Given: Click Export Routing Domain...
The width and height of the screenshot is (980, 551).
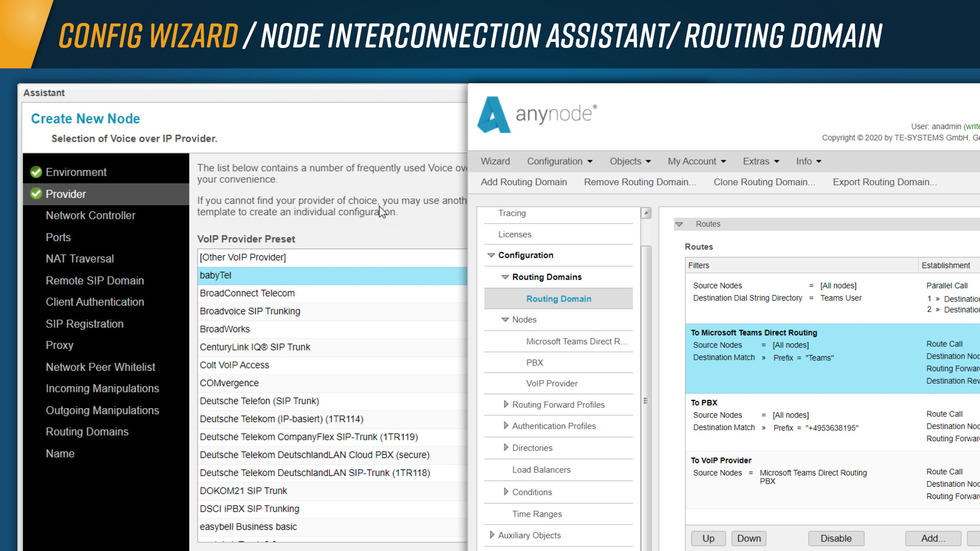Looking at the screenshot, I should 885,182.
